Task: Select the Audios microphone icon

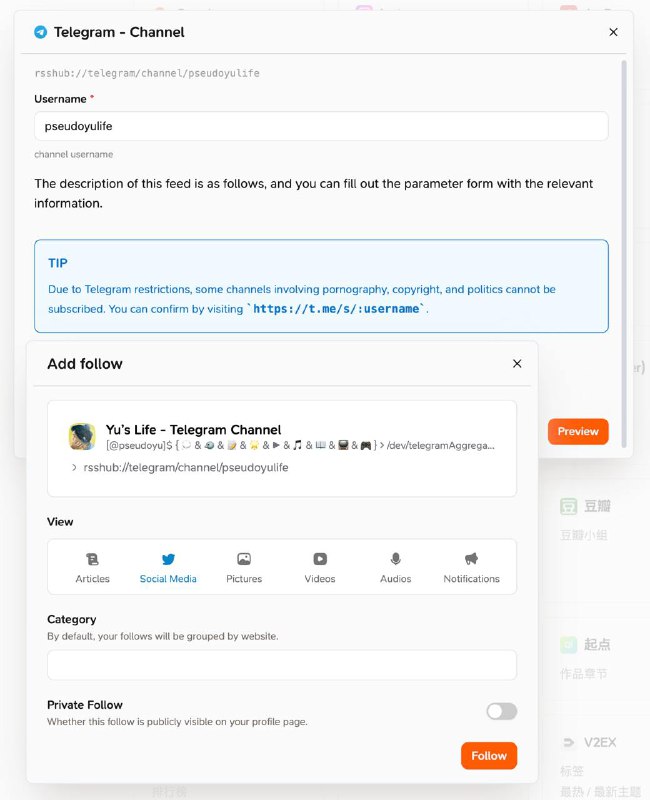Action: click(x=396, y=559)
